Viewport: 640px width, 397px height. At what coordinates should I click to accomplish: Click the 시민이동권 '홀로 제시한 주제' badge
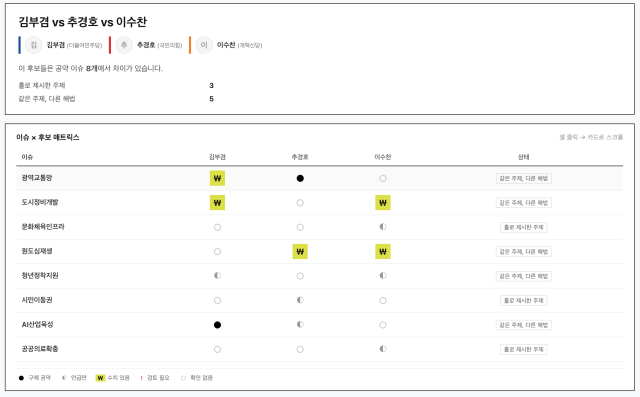point(524,301)
